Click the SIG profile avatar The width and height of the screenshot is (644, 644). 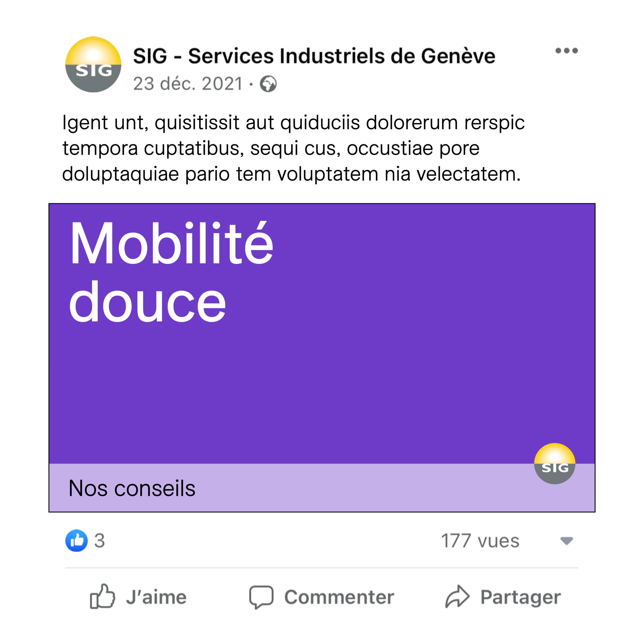pyautogui.click(x=93, y=64)
